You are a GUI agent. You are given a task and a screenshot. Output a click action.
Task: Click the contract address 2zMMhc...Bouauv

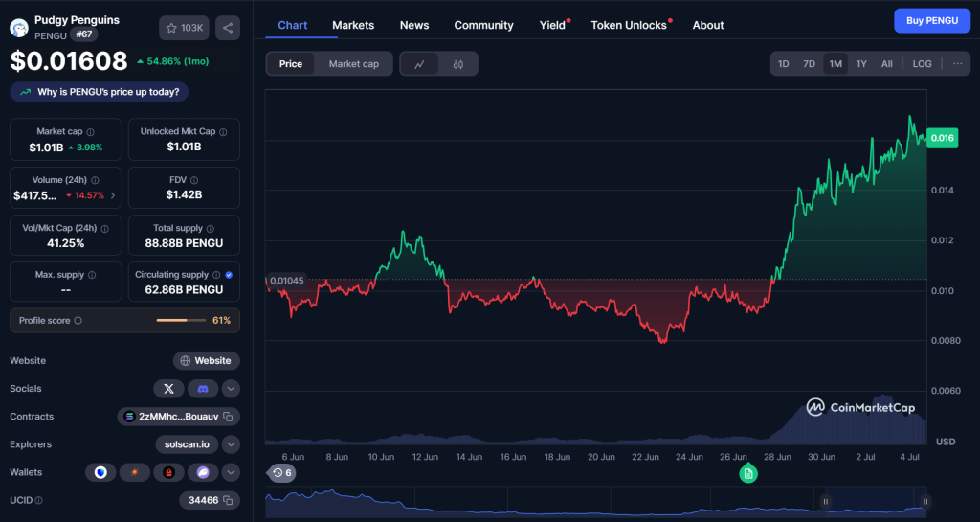[x=179, y=417]
